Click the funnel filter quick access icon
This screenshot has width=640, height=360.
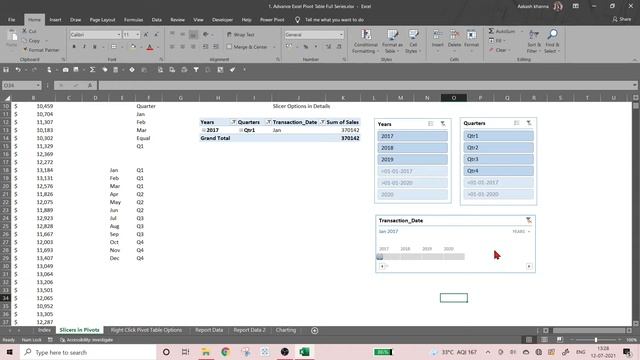pyautogui.click(x=196, y=70)
